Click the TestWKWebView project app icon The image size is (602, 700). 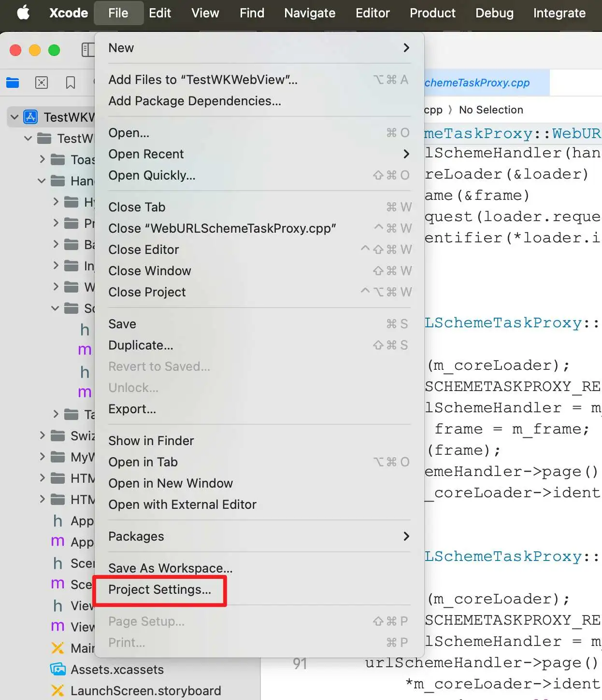(31, 117)
